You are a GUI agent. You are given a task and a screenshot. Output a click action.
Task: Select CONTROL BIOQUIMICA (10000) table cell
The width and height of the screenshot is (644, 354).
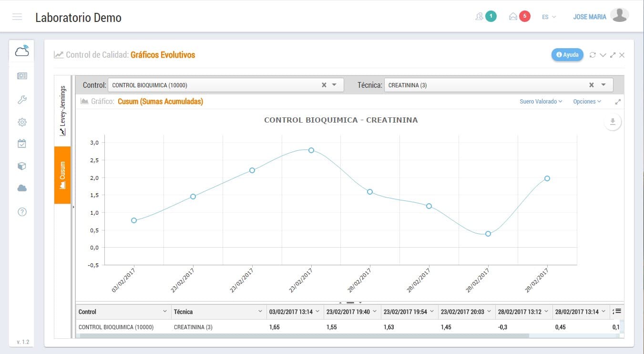pos(123,327)
